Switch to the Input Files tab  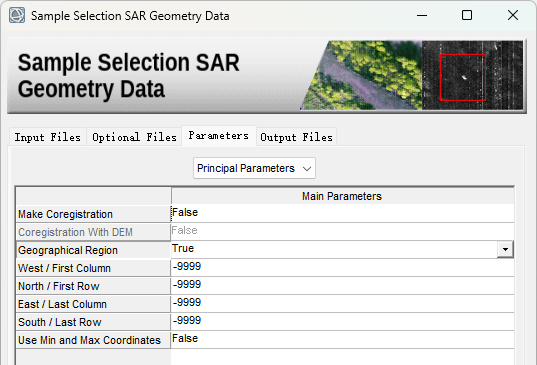(x=48, y=137)
